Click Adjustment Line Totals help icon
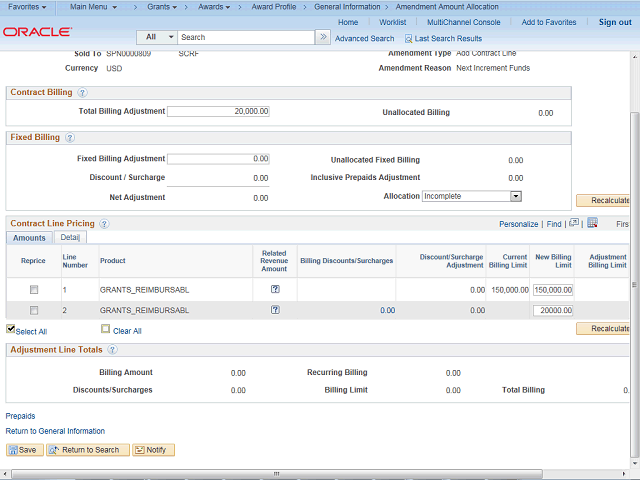Screen dimensions: 640x480 [x=112, y=350]
